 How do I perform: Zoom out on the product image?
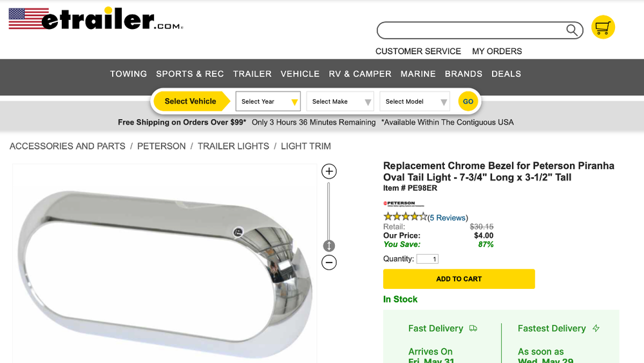click(x=329, y=262)
